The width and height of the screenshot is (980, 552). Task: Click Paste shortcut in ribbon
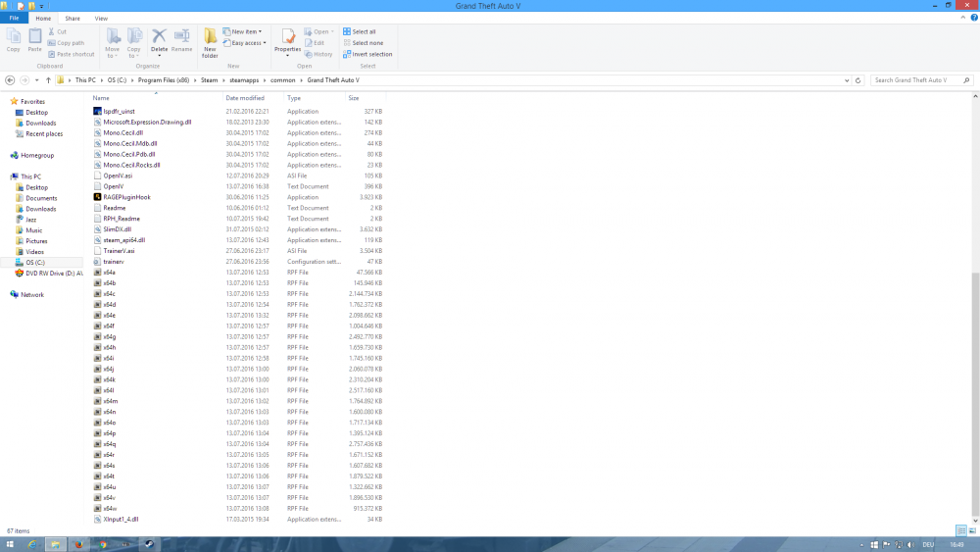[x=71, y=54]
